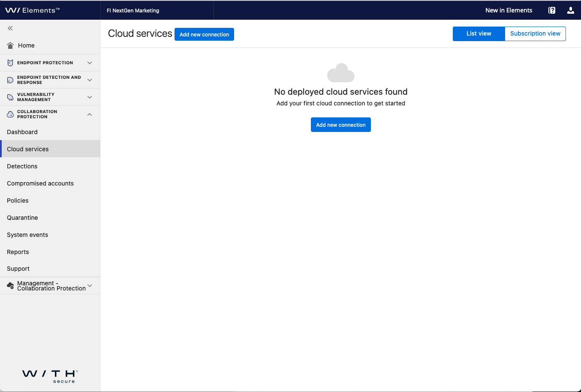Go to Compromised accounts page
Image resolution: width=581 pixels, height=392 pixels.
click(40, 183)
